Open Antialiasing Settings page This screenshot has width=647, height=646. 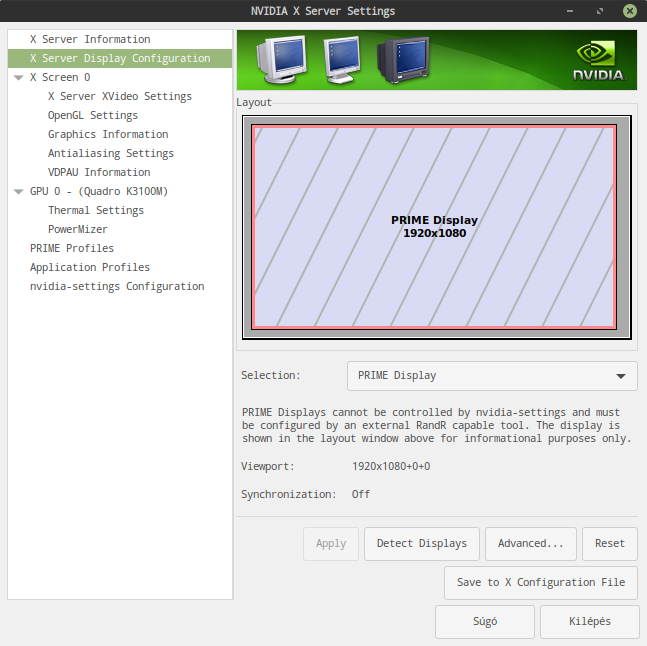coord(120,153)
